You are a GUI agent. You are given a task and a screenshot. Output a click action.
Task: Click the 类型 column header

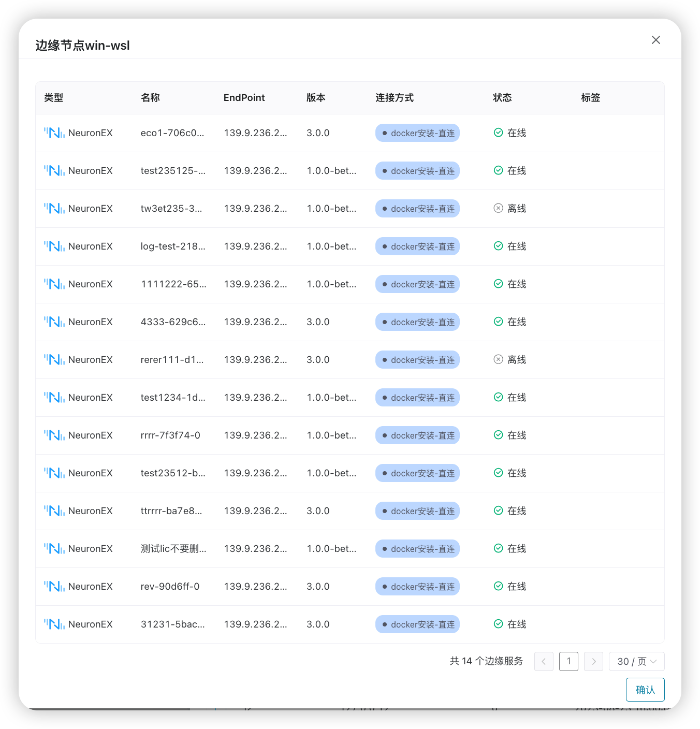(x=53, y=97)
